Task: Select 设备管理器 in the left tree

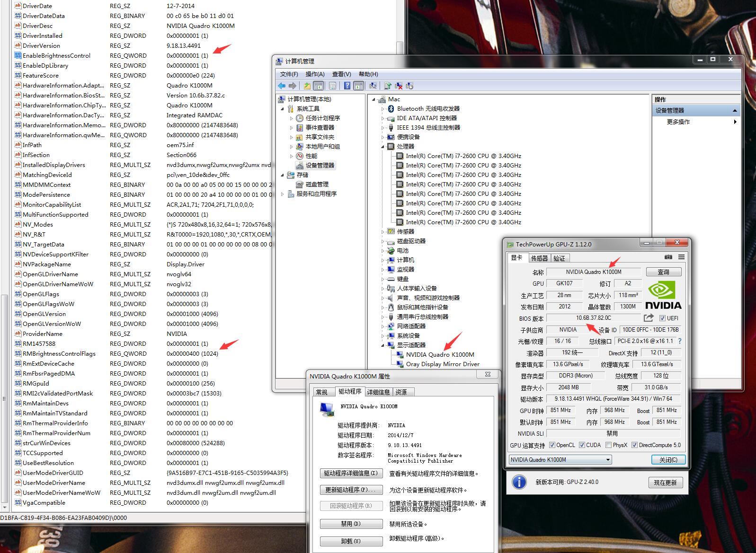Action: click(x=320, y=165)
